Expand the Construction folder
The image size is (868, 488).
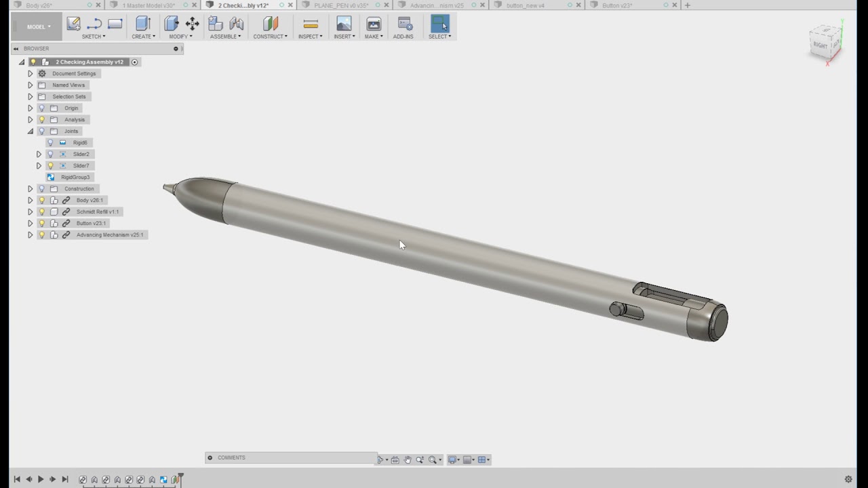tap(30, 188)
